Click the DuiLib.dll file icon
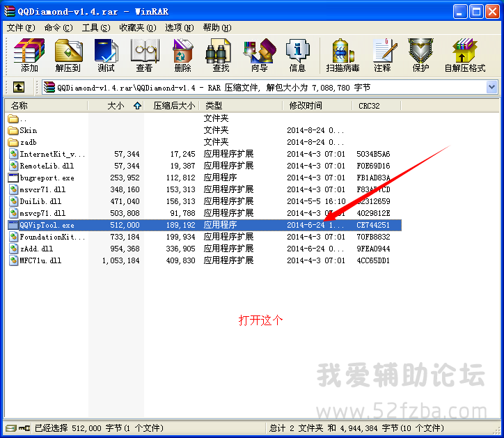 (x=13, y=201)
